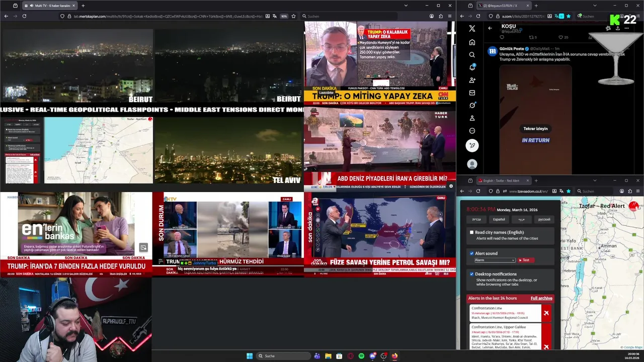Open X messages envelope icon
Screen dimensions: 644x362
pyautogui.click(x=472, y=93)
